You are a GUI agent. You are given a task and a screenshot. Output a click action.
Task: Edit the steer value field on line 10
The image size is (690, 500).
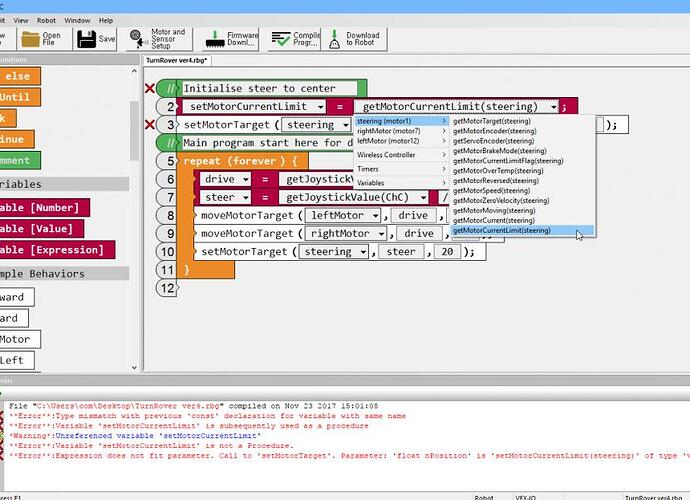click(x=401, y=252)
